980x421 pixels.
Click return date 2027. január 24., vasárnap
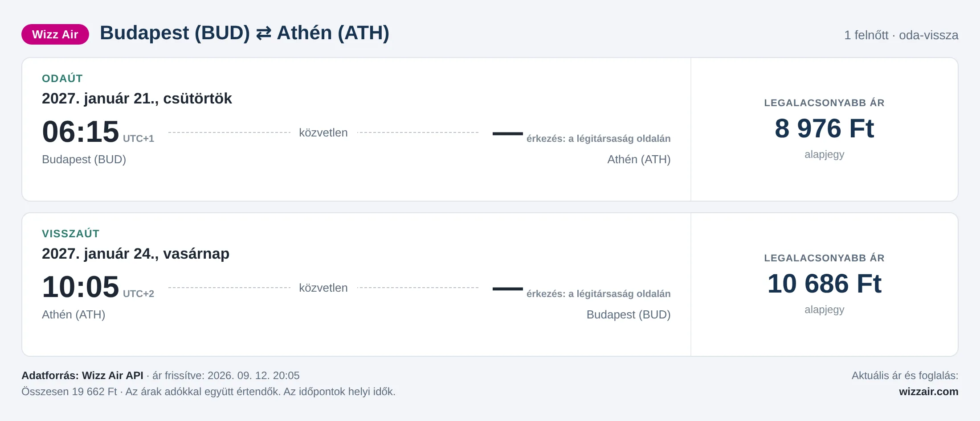pyautogui.click(x=135, y=254)
